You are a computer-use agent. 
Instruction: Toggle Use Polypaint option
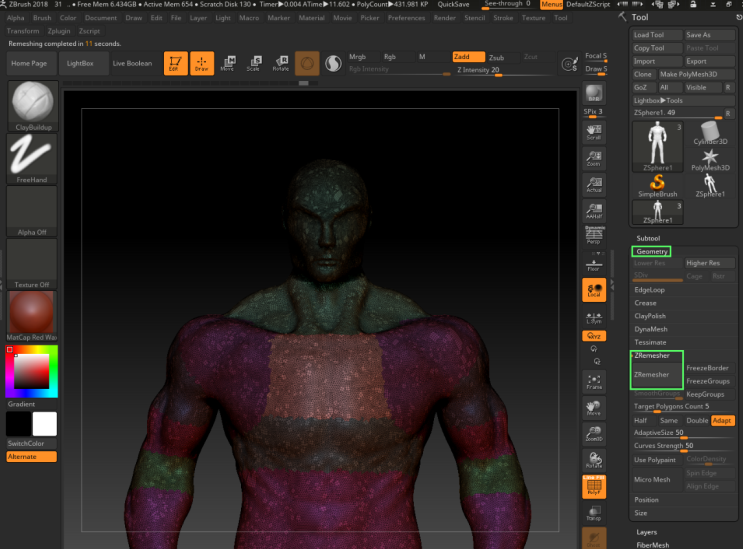click(x=657, y=460)
